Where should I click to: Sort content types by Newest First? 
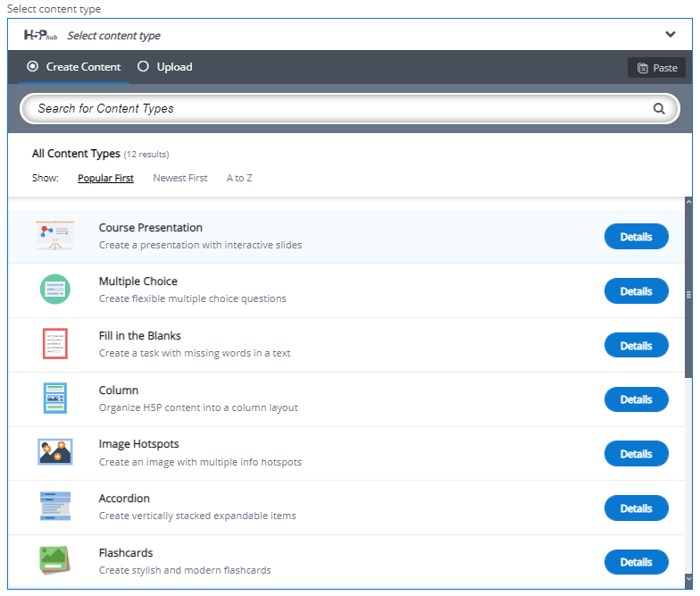tap(179, 178)
